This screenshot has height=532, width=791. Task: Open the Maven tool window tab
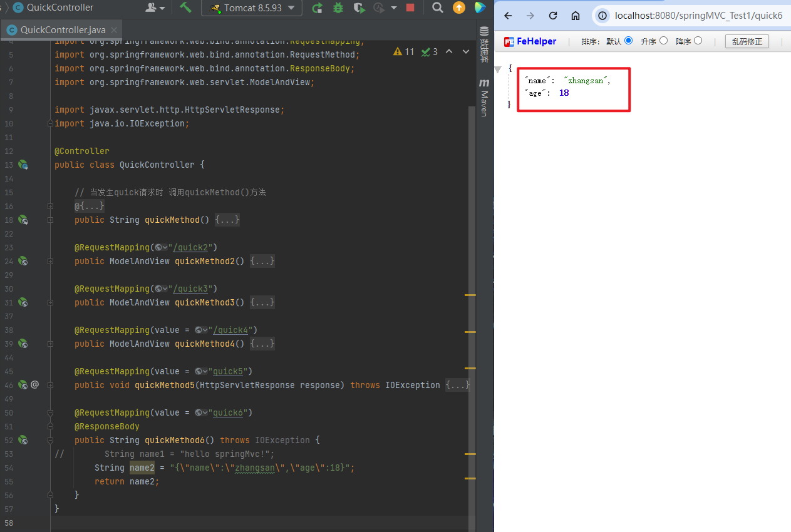pyautogui.click(x=484, y=99)
